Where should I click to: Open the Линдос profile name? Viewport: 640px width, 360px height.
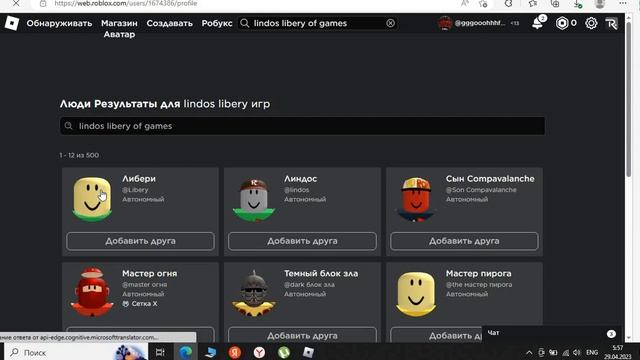coord(300,179)
